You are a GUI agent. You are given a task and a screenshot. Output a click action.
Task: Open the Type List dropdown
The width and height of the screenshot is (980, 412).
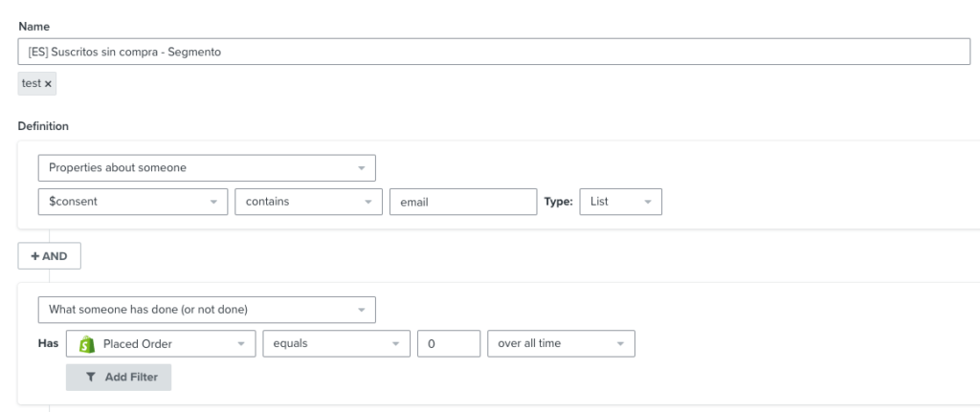(x=620, y=202)
